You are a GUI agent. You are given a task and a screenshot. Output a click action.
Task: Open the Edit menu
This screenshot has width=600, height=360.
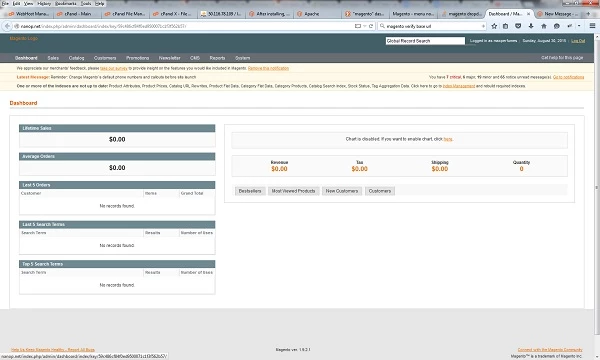tap(16, 3)
